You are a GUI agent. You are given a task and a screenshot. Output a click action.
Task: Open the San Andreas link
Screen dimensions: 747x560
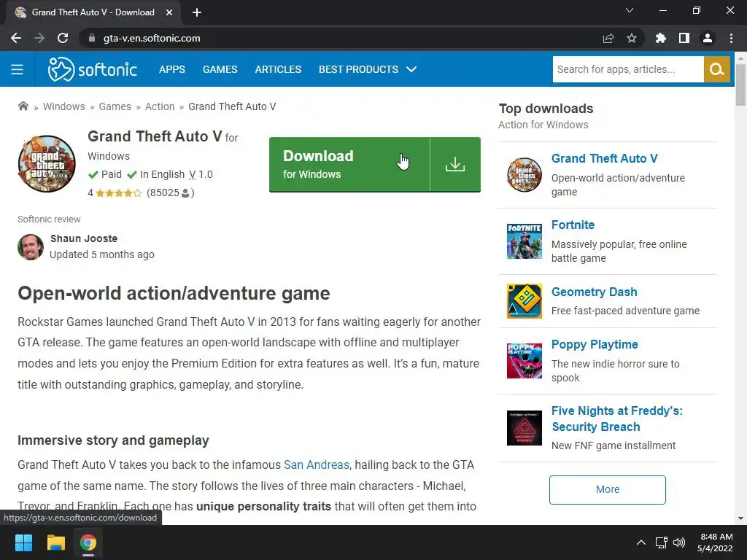click(317, 464)
